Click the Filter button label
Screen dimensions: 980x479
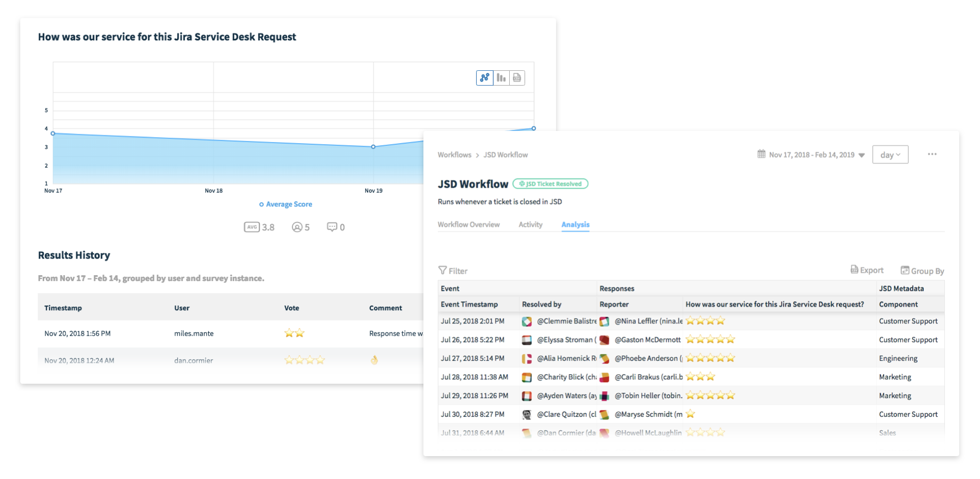coord(458,271)
